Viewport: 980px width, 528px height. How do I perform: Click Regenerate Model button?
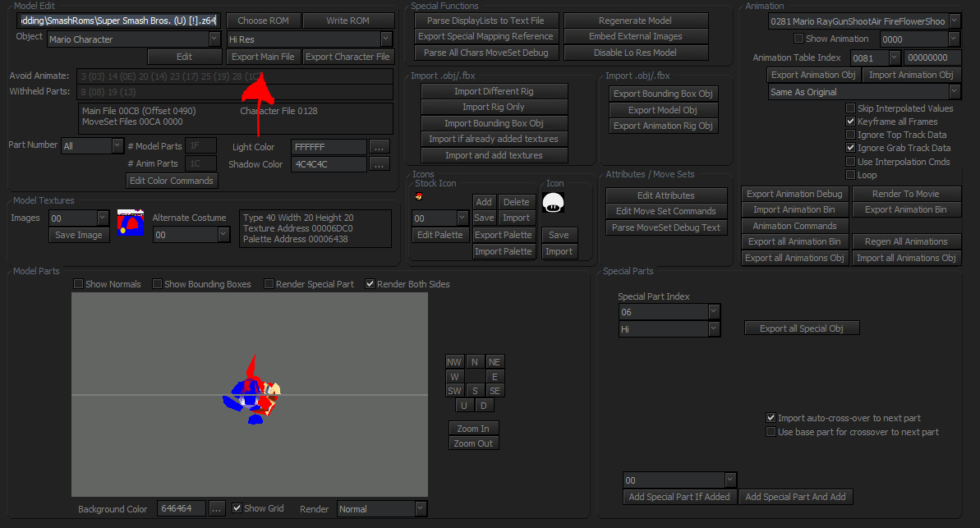pyautogui.click(x=635, y=21)
